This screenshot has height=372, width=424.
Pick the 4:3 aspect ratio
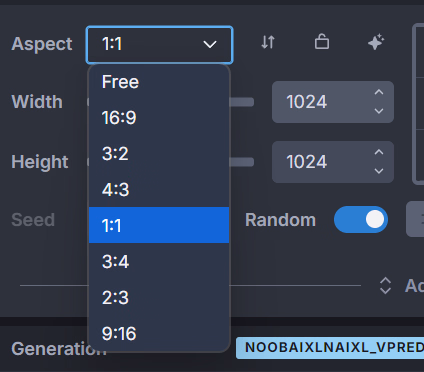[x=159, y=189]
